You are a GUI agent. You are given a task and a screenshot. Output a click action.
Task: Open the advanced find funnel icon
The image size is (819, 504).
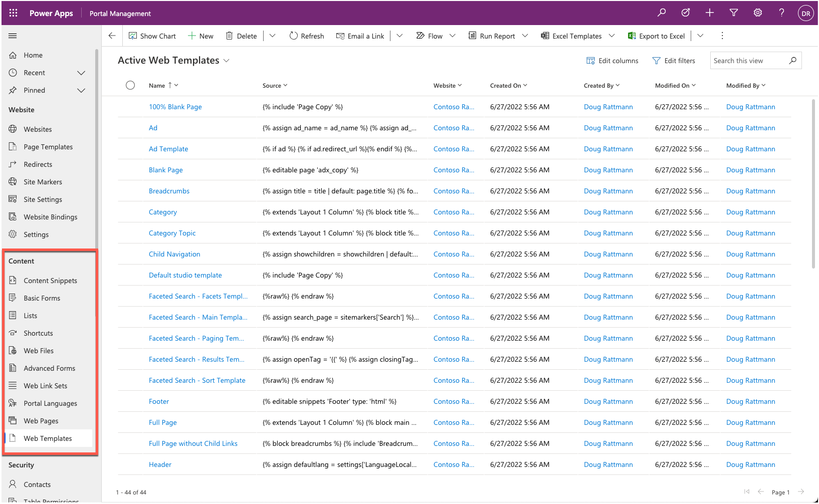click(x=734, y=13)
